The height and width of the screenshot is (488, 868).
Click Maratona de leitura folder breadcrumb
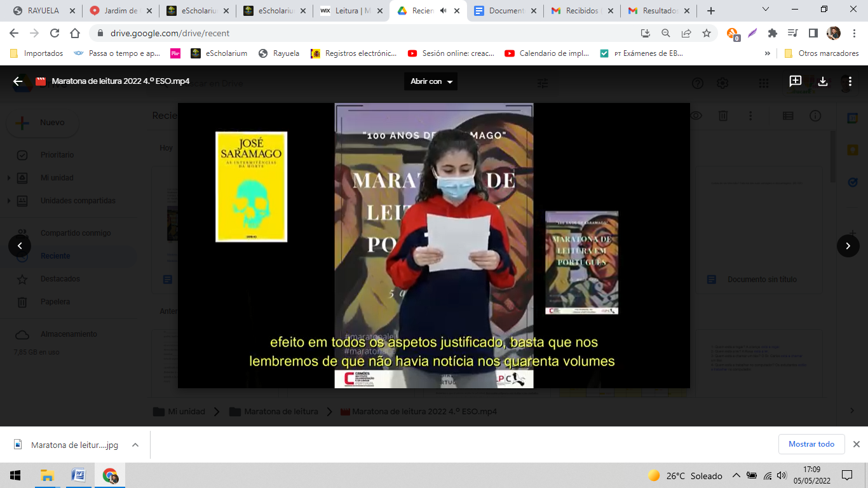click(x=275, y=412)
